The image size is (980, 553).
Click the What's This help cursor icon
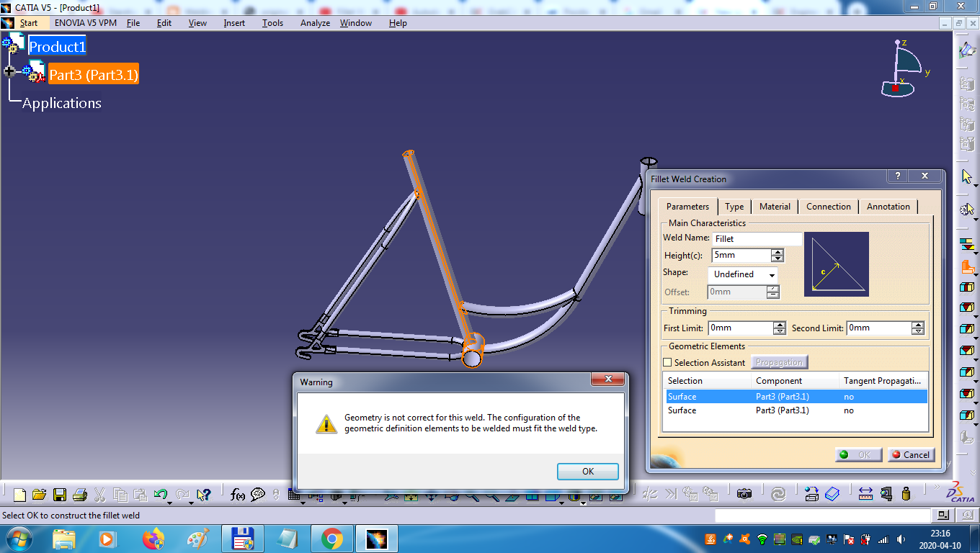pos(204,495)
